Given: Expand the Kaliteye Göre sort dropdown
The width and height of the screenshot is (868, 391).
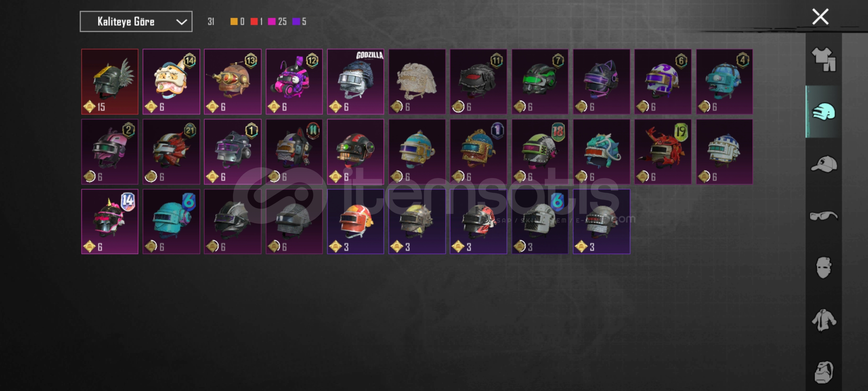Looking at the screenshot, I should point(136,22).
